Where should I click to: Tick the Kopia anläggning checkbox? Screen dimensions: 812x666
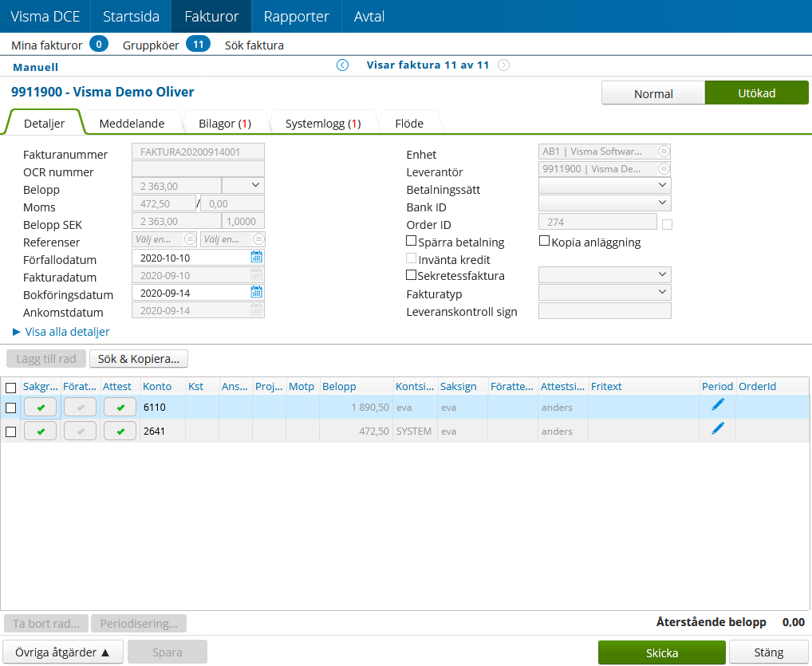pyautogui.click(x=543, y=242)
